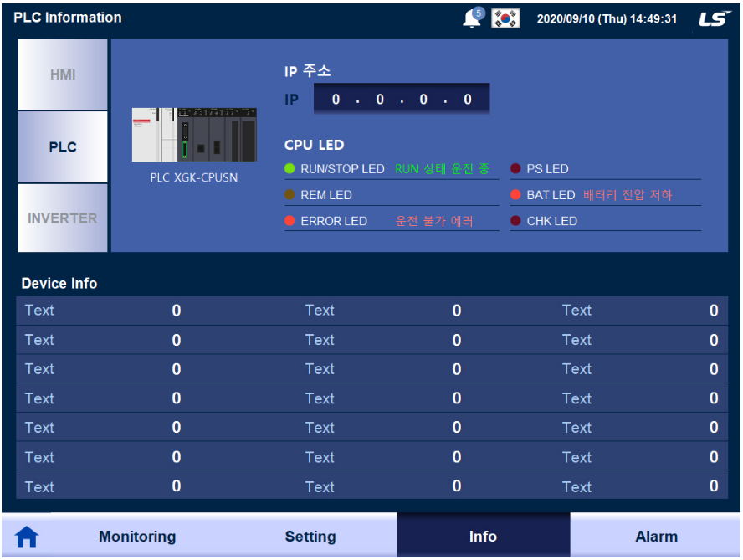Select the Alarm tab

(x=657, y=537)
